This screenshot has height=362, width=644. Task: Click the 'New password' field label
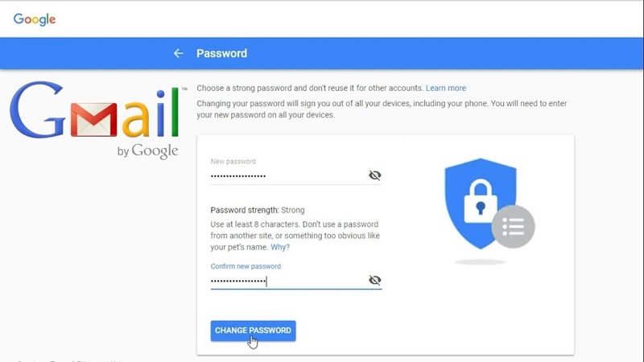pyautogui.click(x=233, y=162)
